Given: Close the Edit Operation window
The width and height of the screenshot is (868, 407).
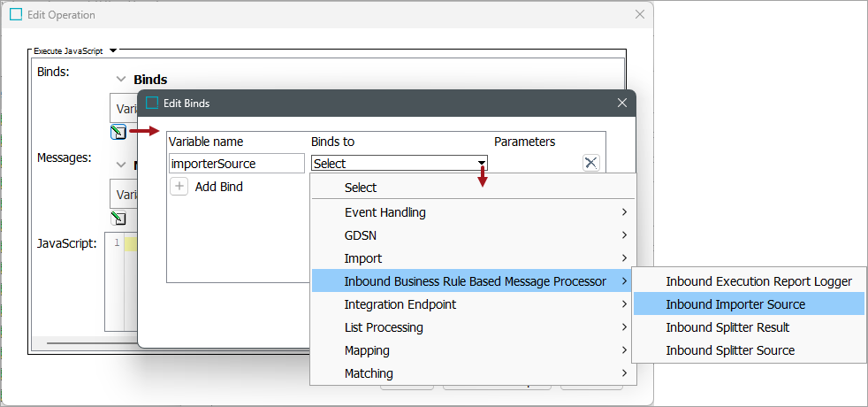Looking at the screenshot, I should click(640, 15).
